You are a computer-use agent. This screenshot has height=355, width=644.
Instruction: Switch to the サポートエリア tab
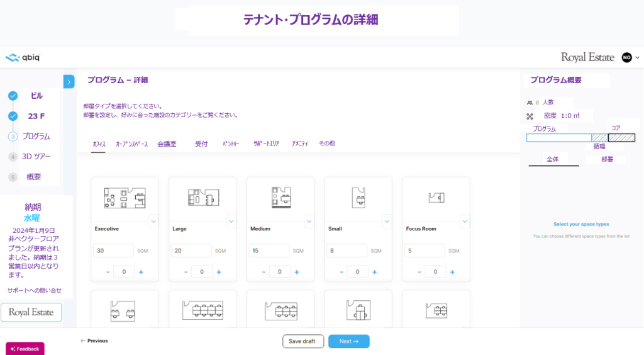pyautogui.click(x=266, y=144)
